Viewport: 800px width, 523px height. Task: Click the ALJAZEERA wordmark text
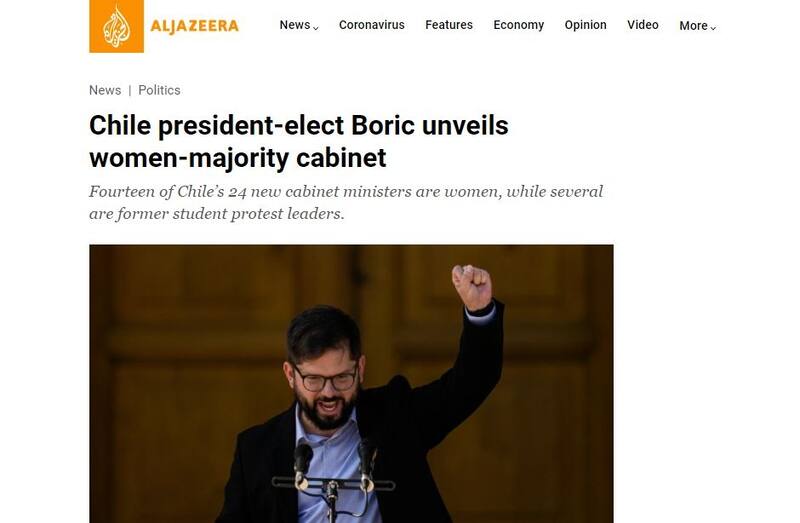pyautogui.click(x=194, y=26)
